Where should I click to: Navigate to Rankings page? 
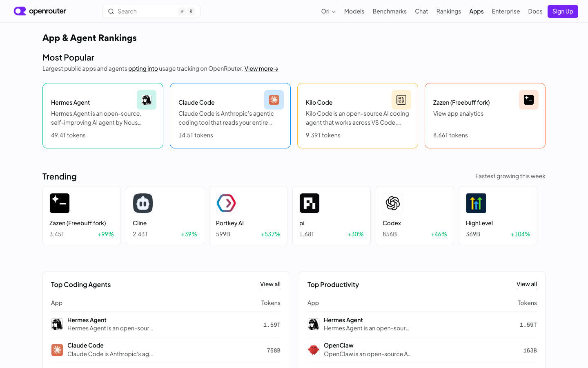point(448,11)
